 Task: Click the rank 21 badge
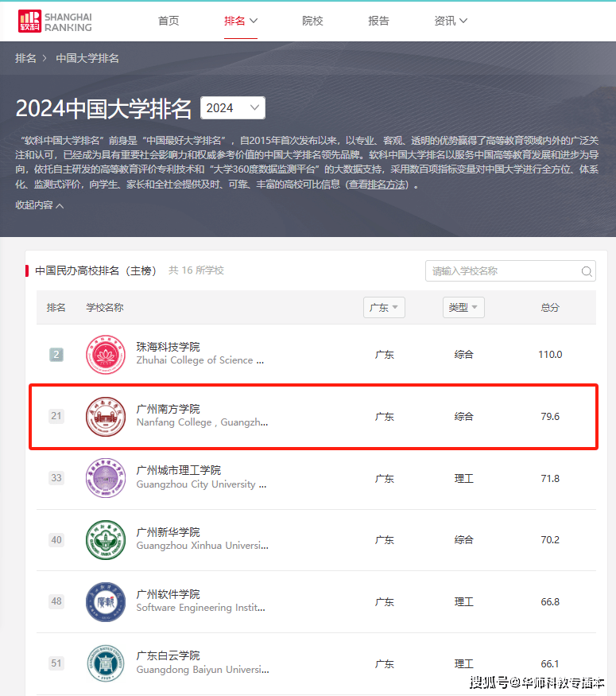[56, 416]
